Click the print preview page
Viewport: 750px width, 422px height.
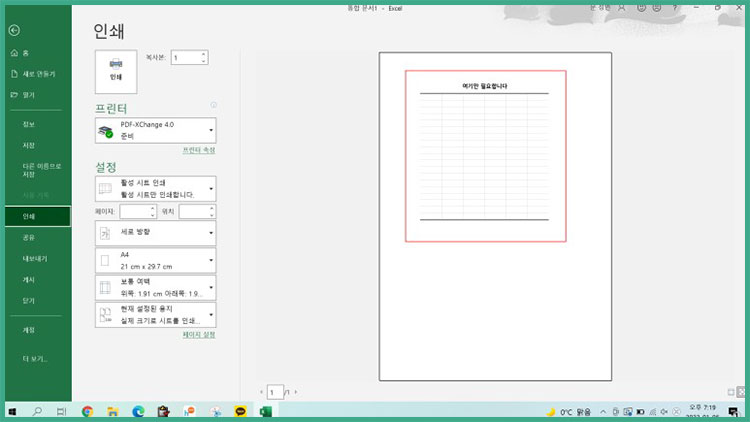pos(495,216)
